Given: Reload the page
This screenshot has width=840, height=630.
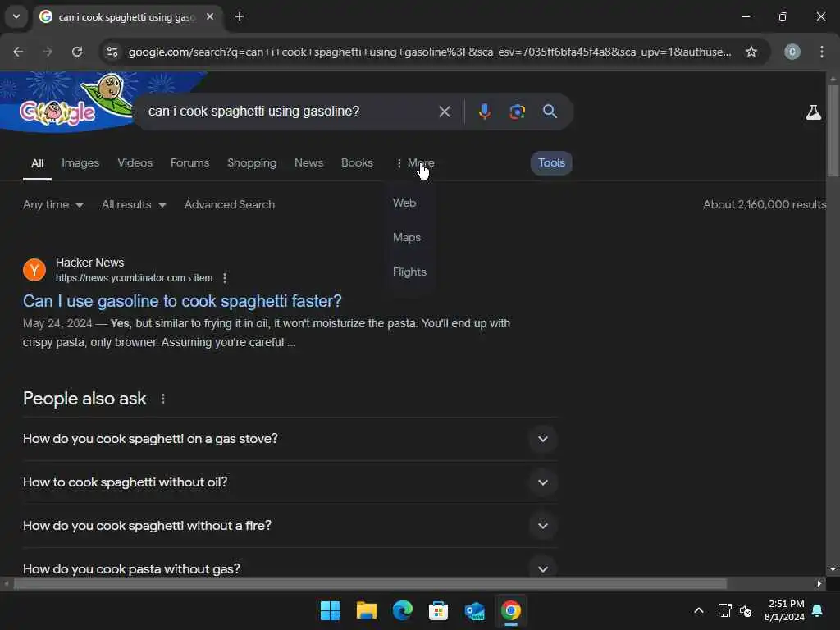Looking at the screenshot, I should pyautogui.click(x=77, y=52).
